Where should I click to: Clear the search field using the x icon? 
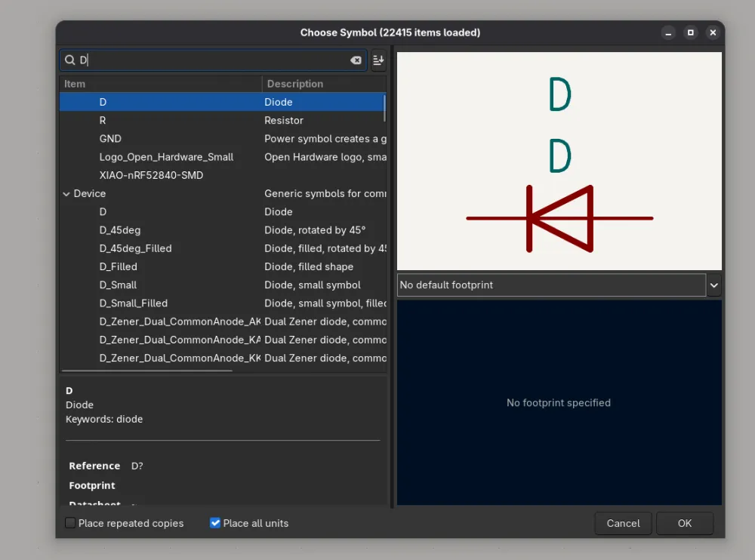click(x=356, y=60)
